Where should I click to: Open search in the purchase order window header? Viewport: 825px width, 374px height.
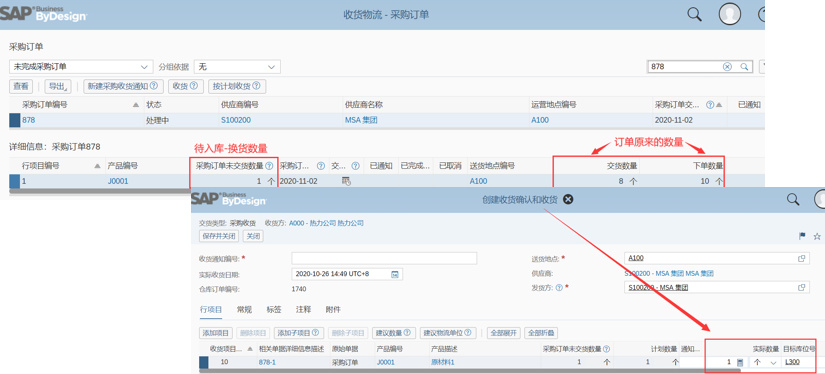click(695, 14)
